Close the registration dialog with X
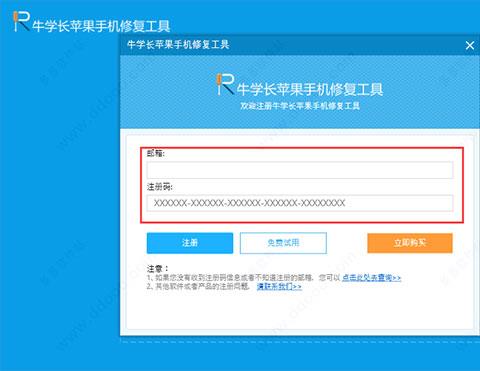 point(470,45)
